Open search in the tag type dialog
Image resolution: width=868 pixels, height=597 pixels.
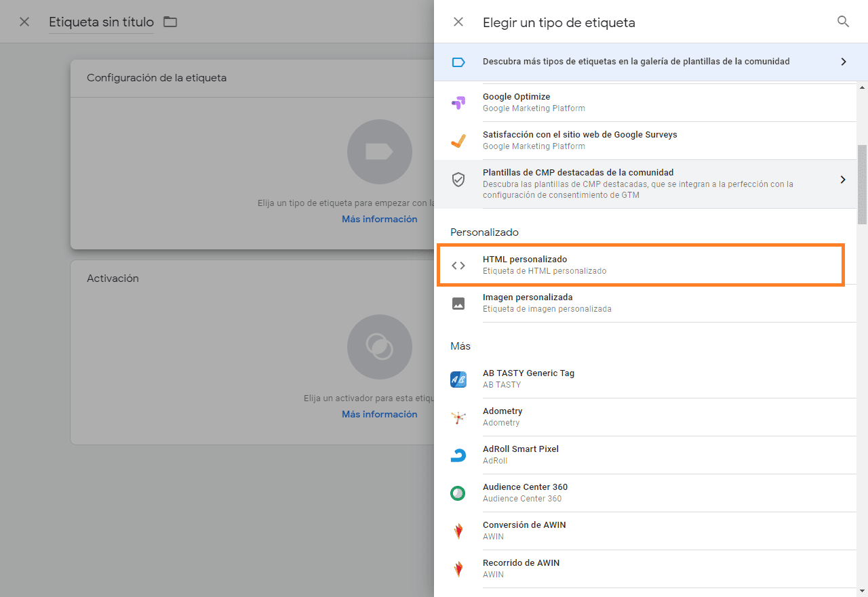tap(843, 21)
